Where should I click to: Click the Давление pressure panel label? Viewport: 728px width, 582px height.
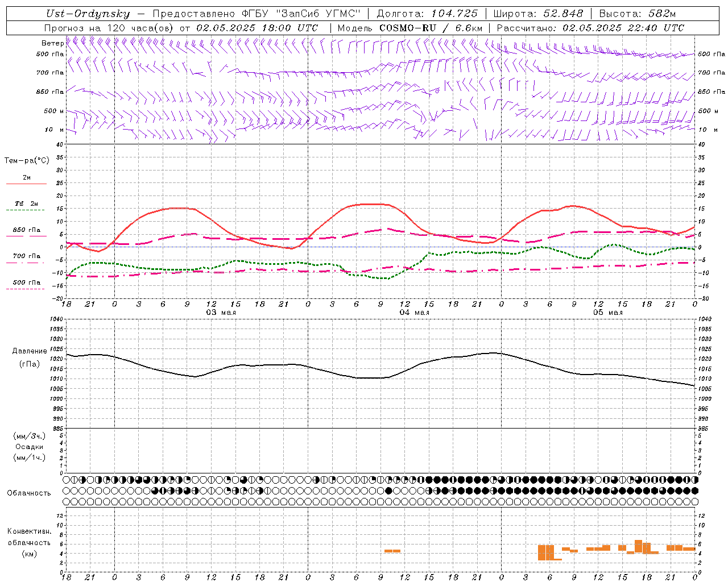pos(30,351)
